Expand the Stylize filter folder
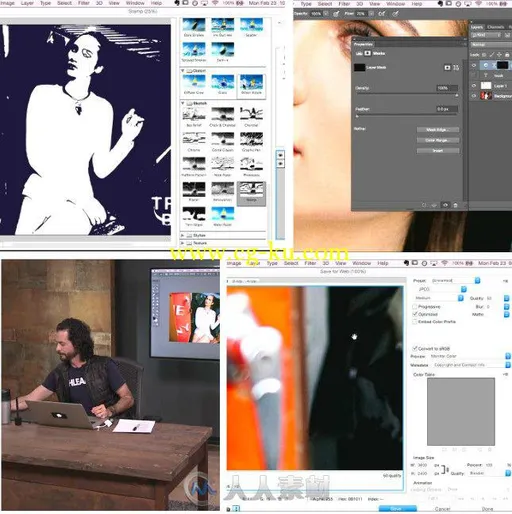This screenshot has height=514, width=512. (183, 235)
